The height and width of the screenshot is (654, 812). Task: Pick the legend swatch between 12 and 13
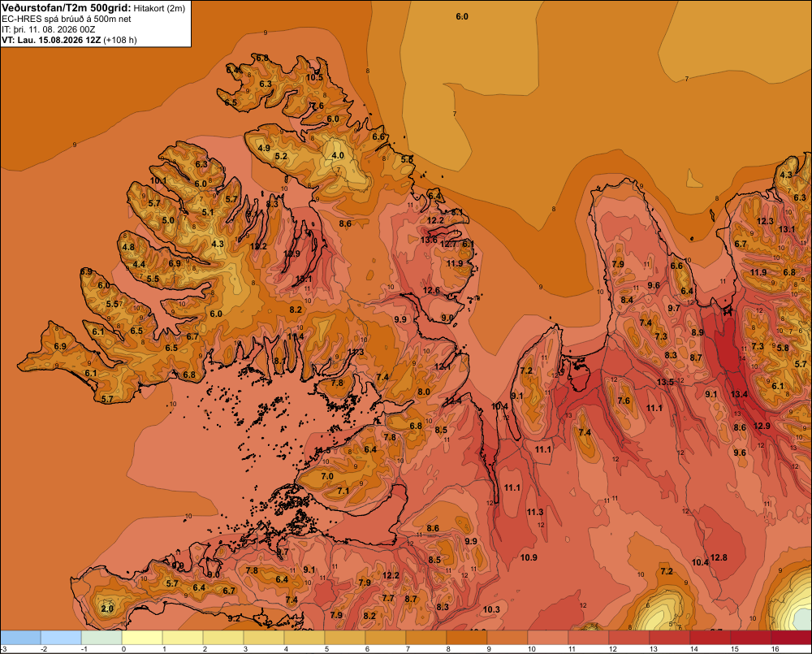click(629, 638)
